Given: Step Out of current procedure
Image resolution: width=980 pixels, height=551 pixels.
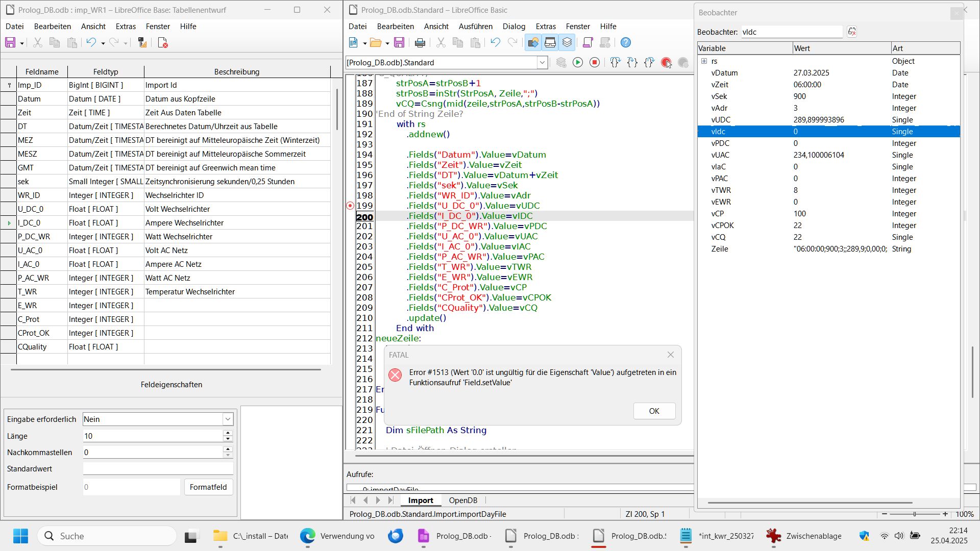Looking at the screenshot, I should pos(649,62).
